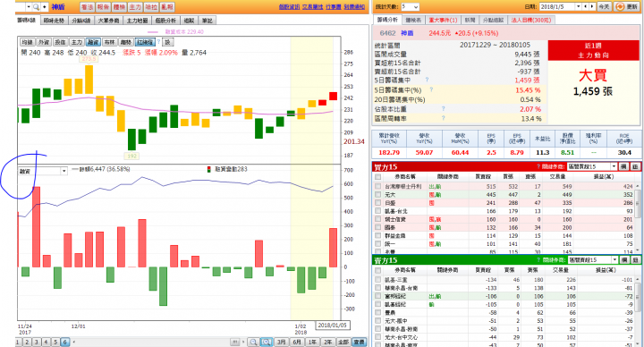The height and width of the screenshot is (347, 644).
Task: Click the 哈拉 button
Action: tap(151, 7)
